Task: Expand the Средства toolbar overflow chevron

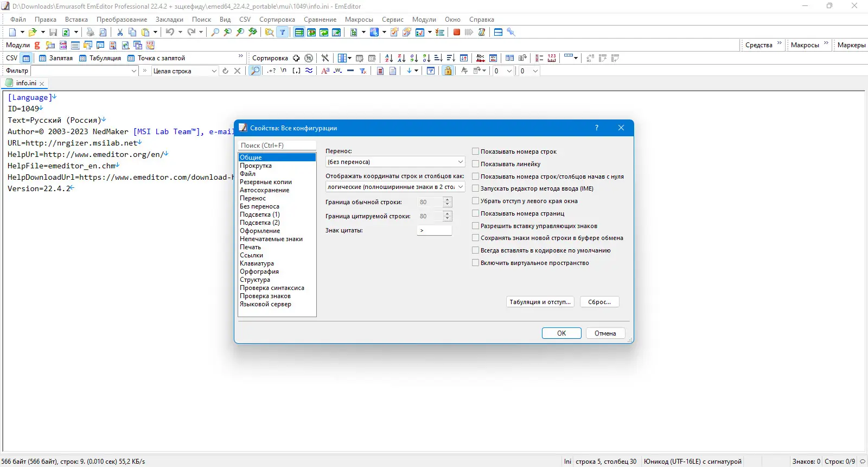Action: 780,43
